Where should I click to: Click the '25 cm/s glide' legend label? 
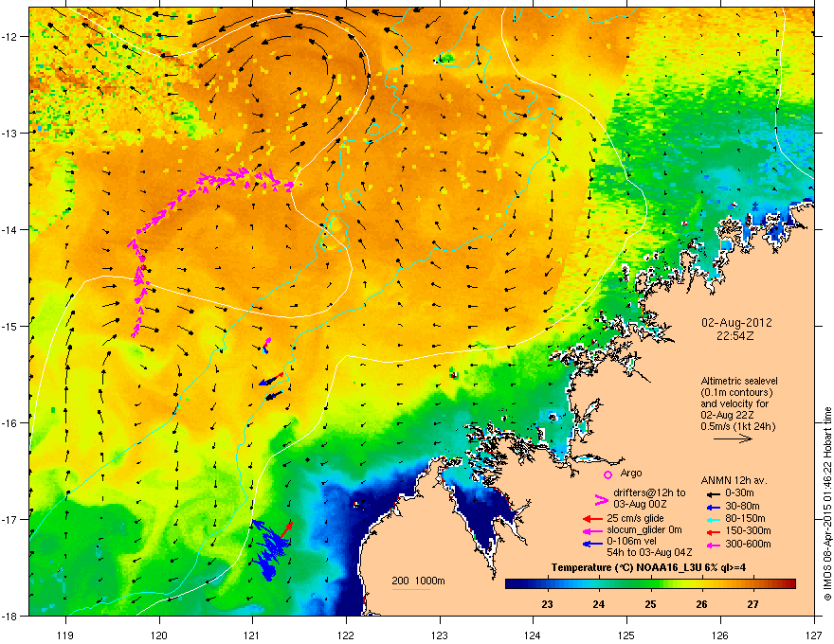click(x=635, y=519)
